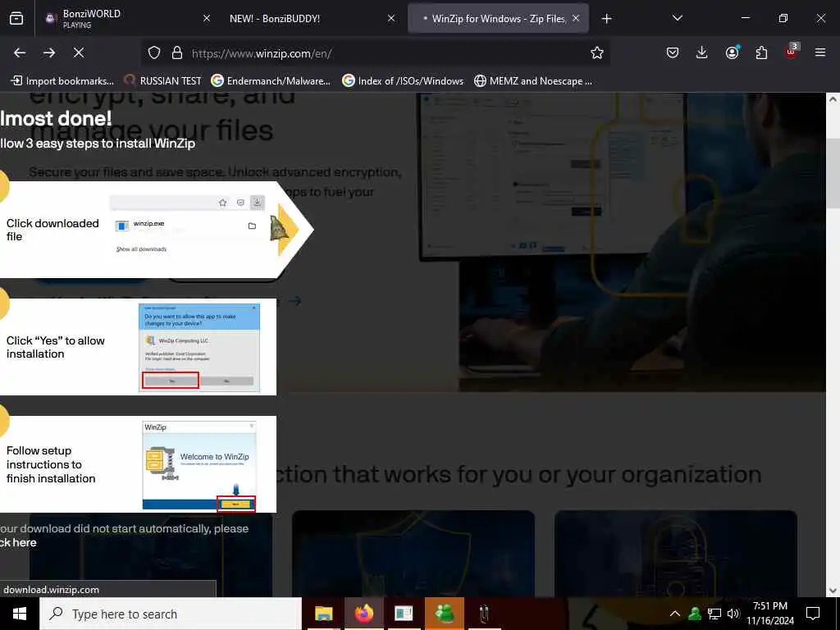840x630 pixels.
Task: Open the Windows notification center
Action: coord(813,614)
